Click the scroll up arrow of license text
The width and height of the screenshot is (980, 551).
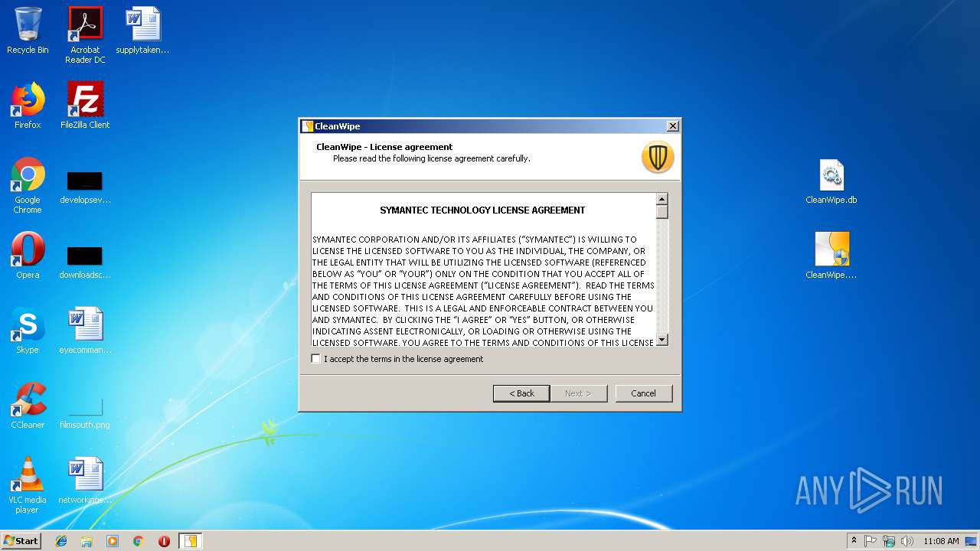coord(662,199)
